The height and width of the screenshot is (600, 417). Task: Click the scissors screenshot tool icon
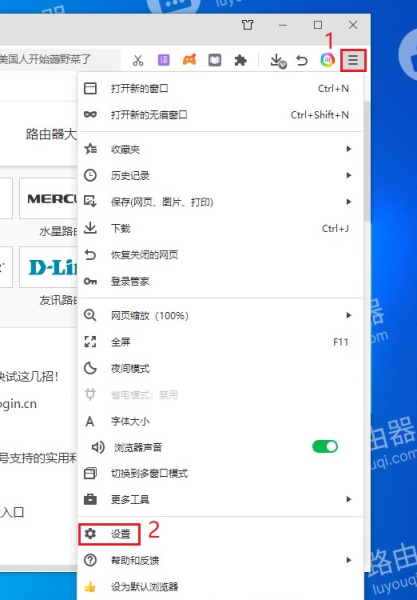(138, 60)
